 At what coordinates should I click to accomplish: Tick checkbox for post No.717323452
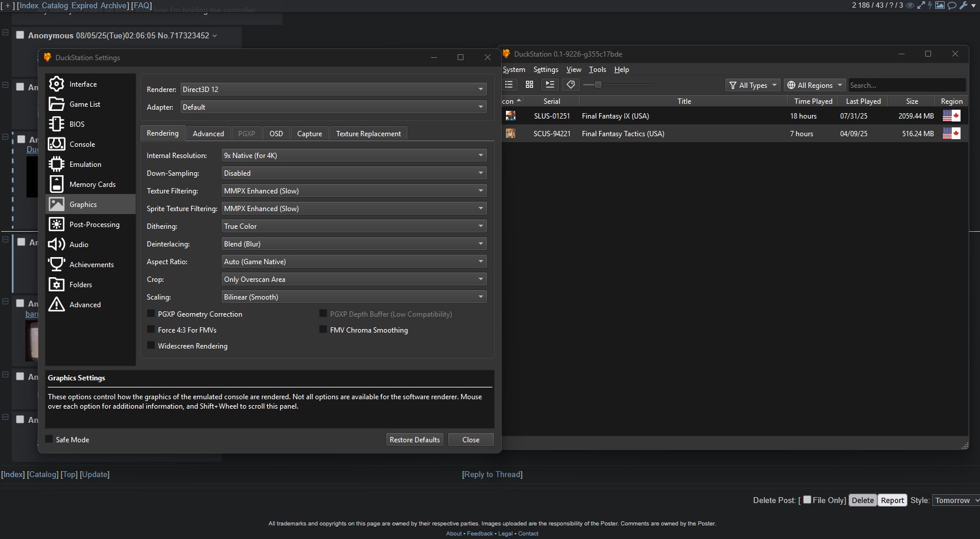[20, 35]
